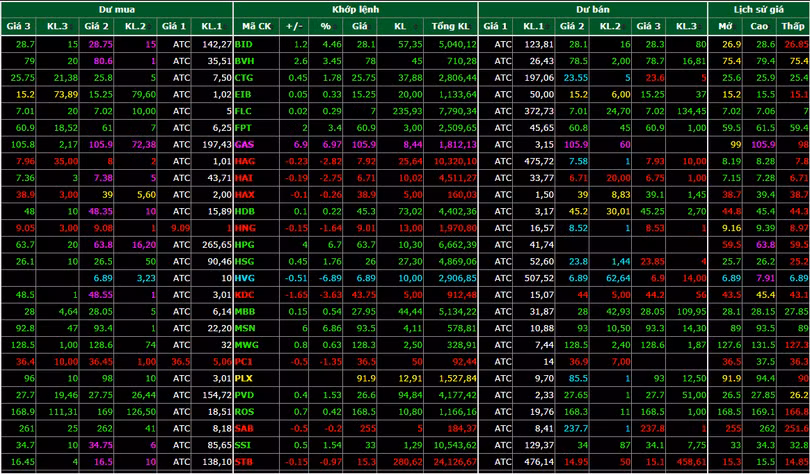
Task: Click HPG buy volume 265,65
Action: pyautogui.click(x=217, y=245)
